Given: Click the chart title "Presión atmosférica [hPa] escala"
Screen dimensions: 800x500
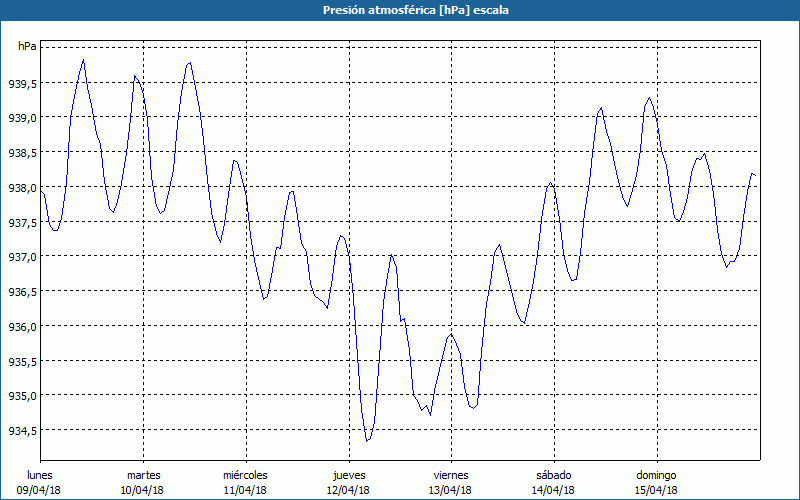Looking at the screenshot, I should pos(399,10).
